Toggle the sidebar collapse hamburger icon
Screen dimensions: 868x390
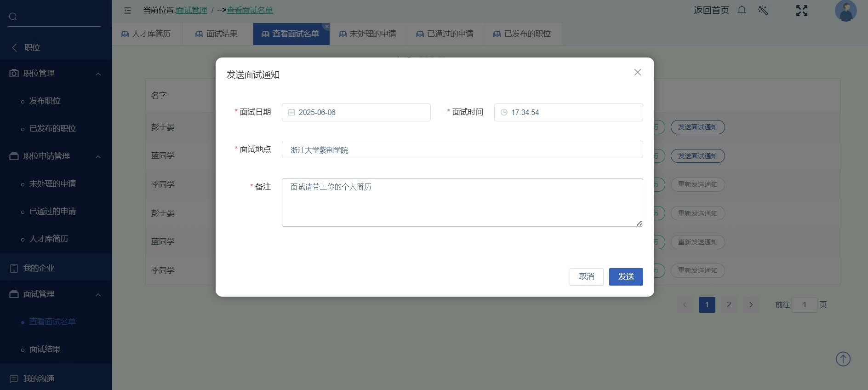point(127,11)
